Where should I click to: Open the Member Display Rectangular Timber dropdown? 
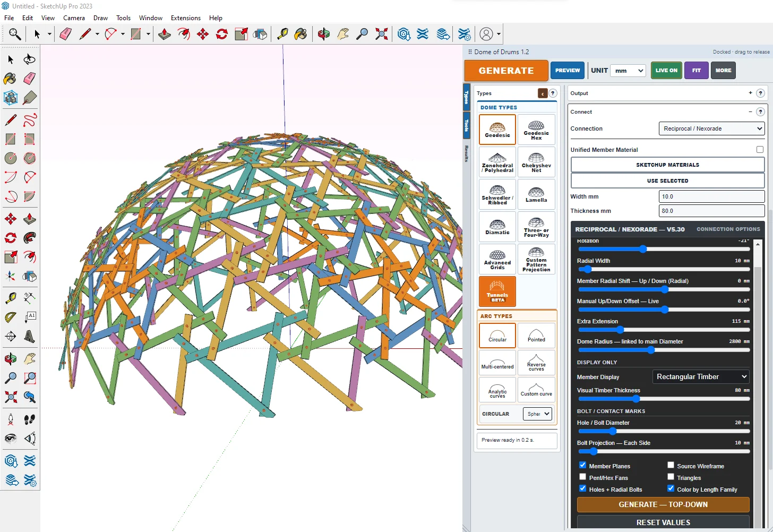701,376
